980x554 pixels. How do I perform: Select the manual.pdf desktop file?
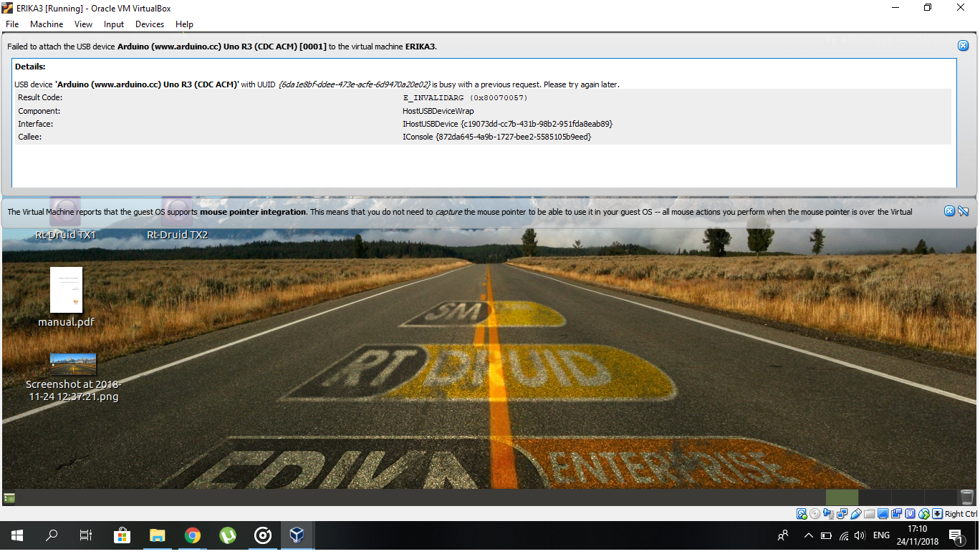[x=66, y=297]
